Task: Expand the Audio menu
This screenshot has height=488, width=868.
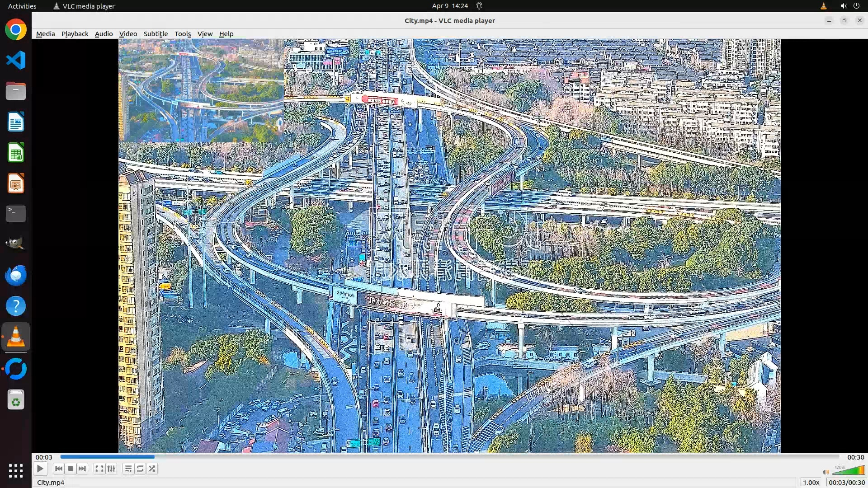Action: click(x=104, y=34)
